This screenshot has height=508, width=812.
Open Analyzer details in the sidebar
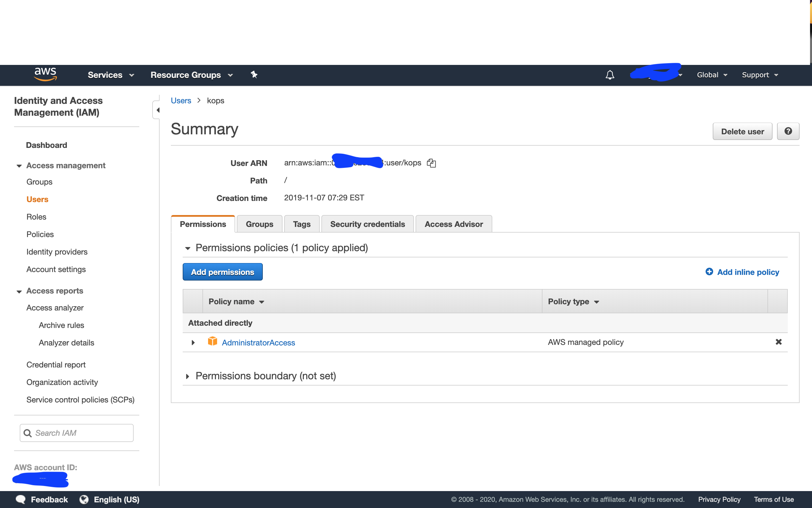(67, 343)
